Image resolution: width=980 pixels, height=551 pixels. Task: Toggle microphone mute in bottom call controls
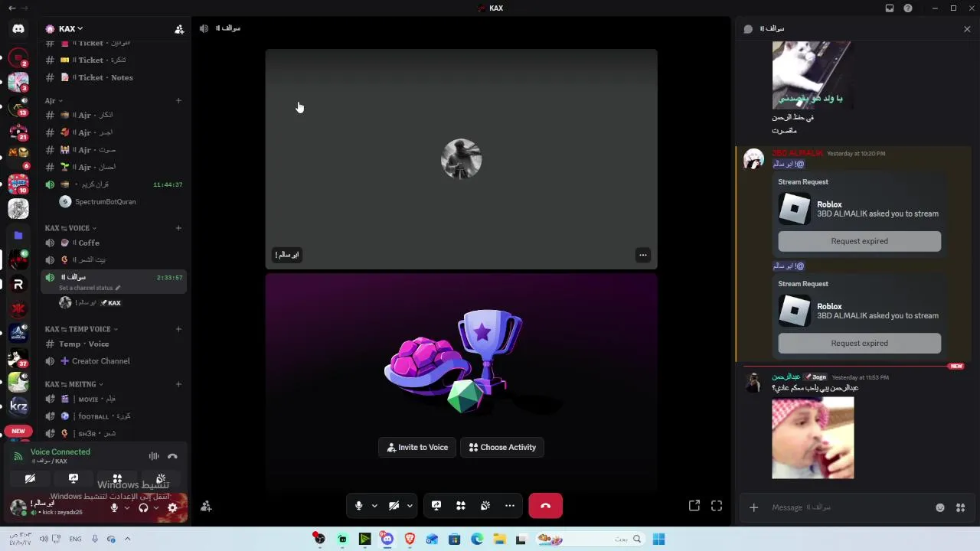358,506
